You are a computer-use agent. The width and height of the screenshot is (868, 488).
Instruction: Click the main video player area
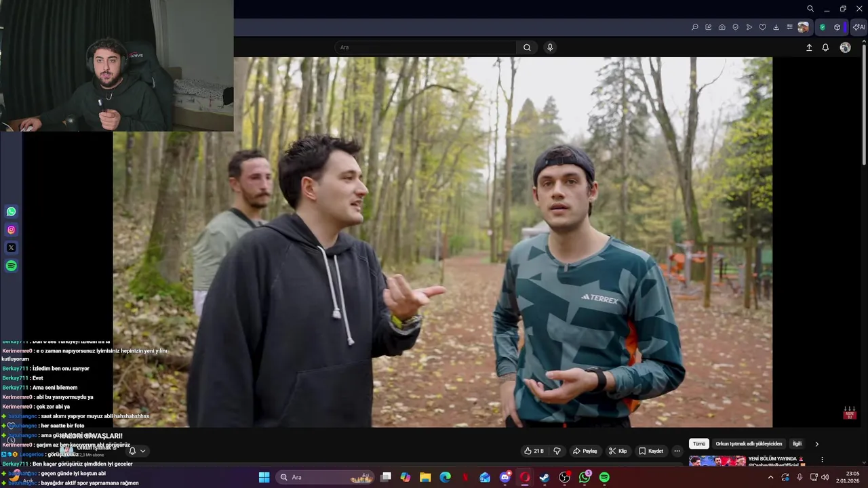(x=442, y=242)
